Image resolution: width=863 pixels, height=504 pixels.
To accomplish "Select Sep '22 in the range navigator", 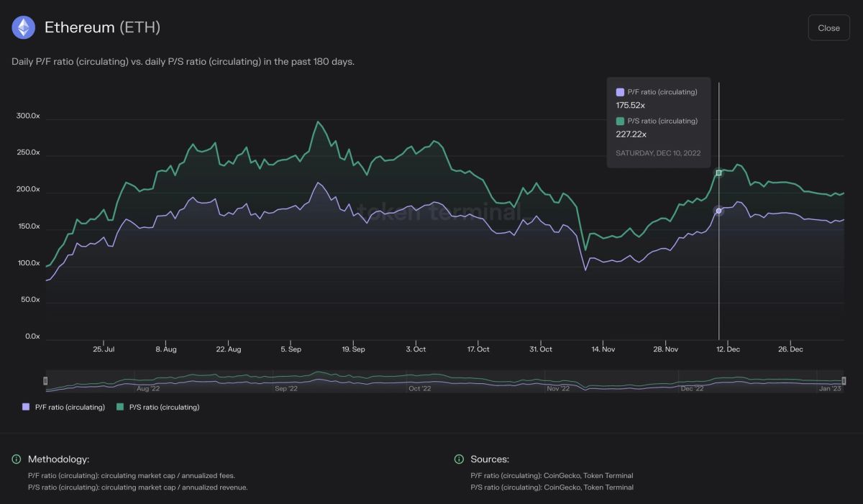I will (x=286, y=388).
